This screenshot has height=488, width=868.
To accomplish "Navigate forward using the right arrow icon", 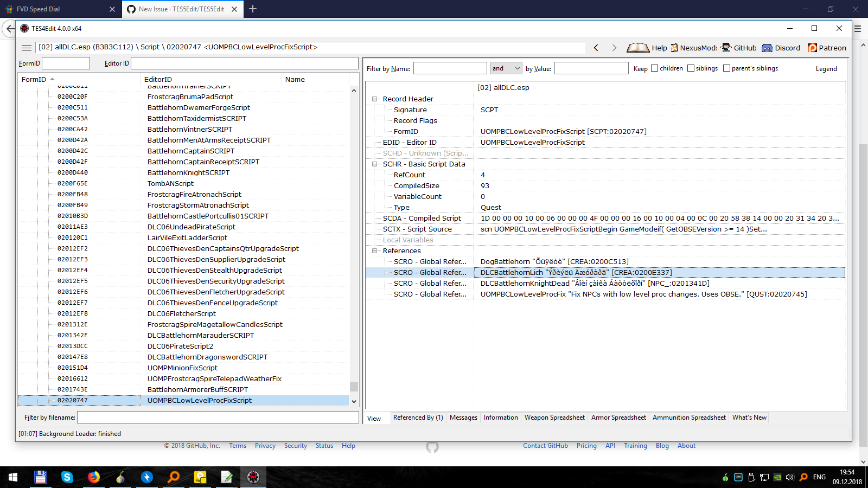I will 615,48.
